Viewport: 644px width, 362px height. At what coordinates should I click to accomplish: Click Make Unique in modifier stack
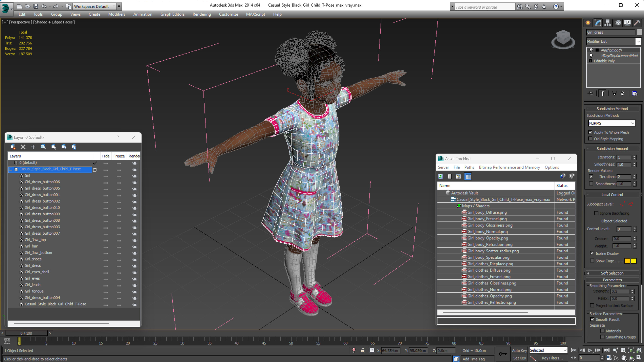614,93
